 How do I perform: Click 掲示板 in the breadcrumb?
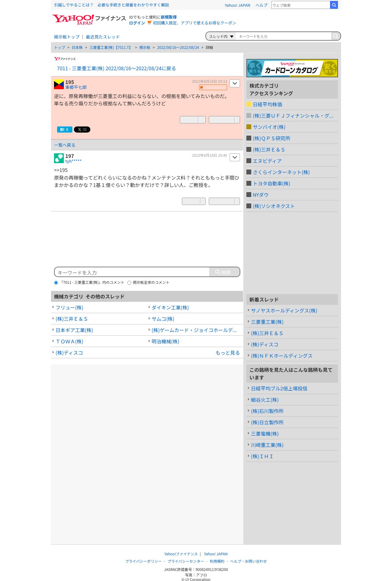[145, 48]
